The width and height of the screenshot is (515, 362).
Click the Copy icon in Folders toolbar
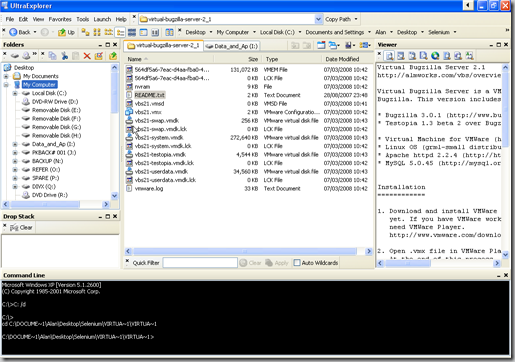pyautogui.click(x=52, y=56)
